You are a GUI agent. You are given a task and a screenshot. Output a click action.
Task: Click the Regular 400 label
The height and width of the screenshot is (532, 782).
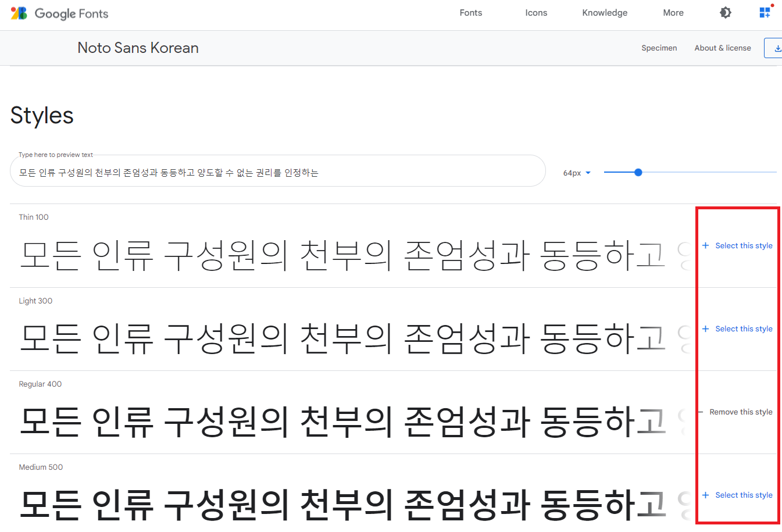[40, 384]
